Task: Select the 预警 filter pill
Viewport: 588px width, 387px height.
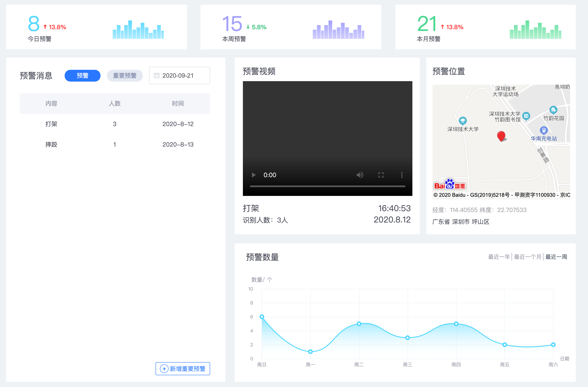Action: [x=83, y=75]
